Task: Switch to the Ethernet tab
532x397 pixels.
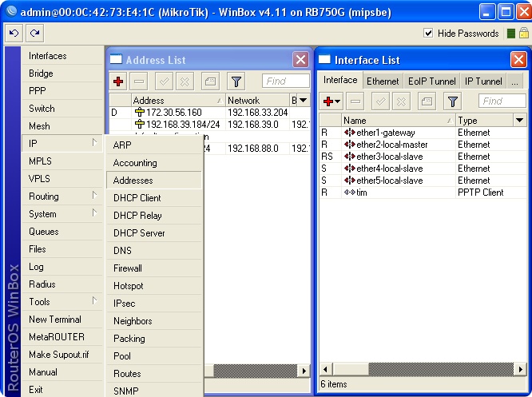Action: coord(383,81)
